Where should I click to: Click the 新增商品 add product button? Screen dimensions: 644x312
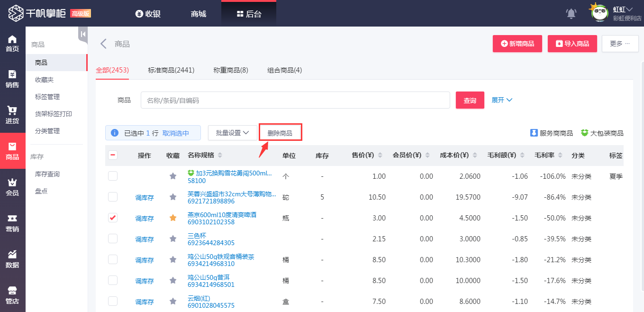click(x=517, y=43)
